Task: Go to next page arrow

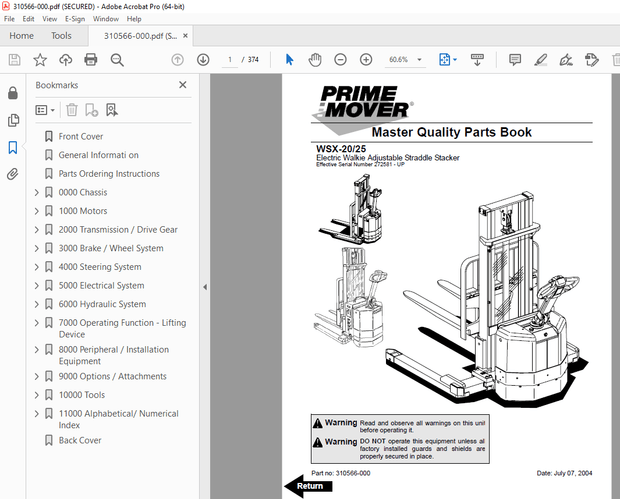Action: (x=203, y=60)
